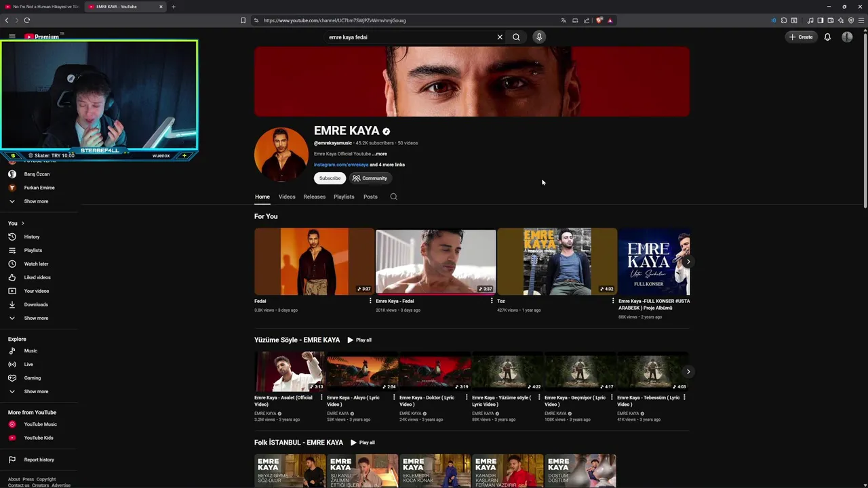Open the notifications bell
Screen dimensions: 868x488
coord(827,37)
